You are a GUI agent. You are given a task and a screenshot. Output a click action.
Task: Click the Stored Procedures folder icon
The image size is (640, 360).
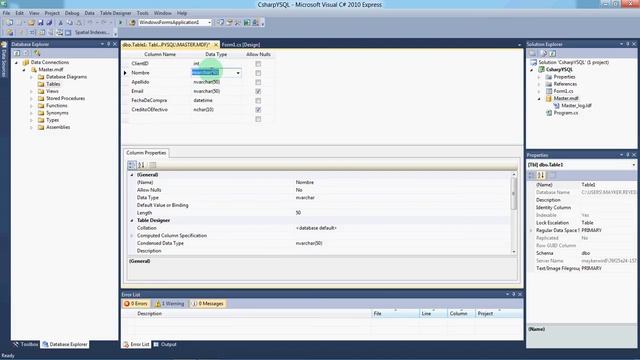pyautogui.click(x=41, y=98)
